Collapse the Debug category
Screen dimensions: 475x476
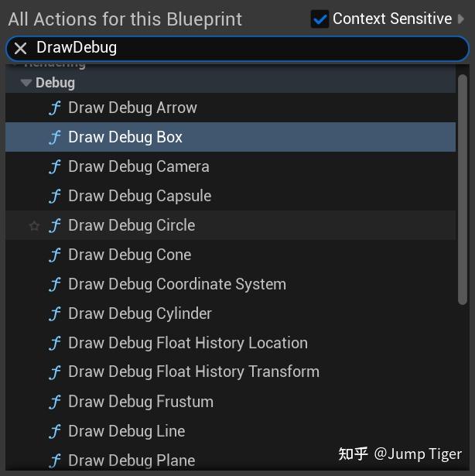[26, 83]
